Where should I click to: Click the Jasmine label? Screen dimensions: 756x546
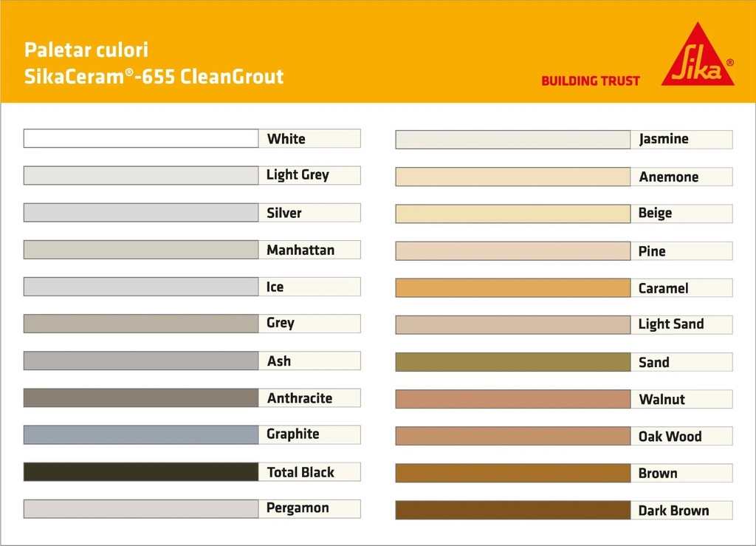664,139
